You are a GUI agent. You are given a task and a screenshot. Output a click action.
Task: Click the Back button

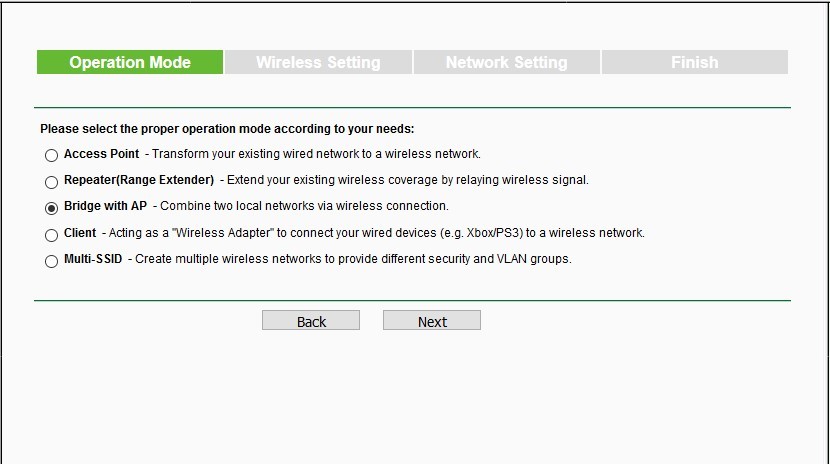point(311,321)
